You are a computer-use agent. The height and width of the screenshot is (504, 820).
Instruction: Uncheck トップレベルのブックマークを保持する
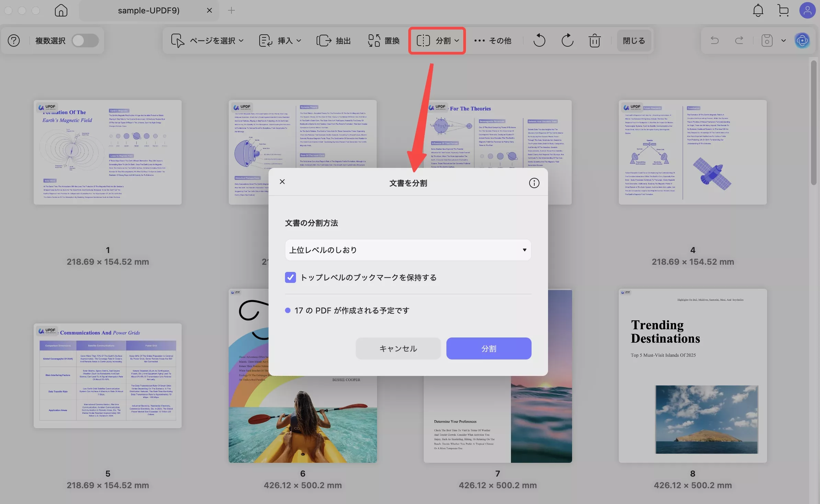[290, 277]
